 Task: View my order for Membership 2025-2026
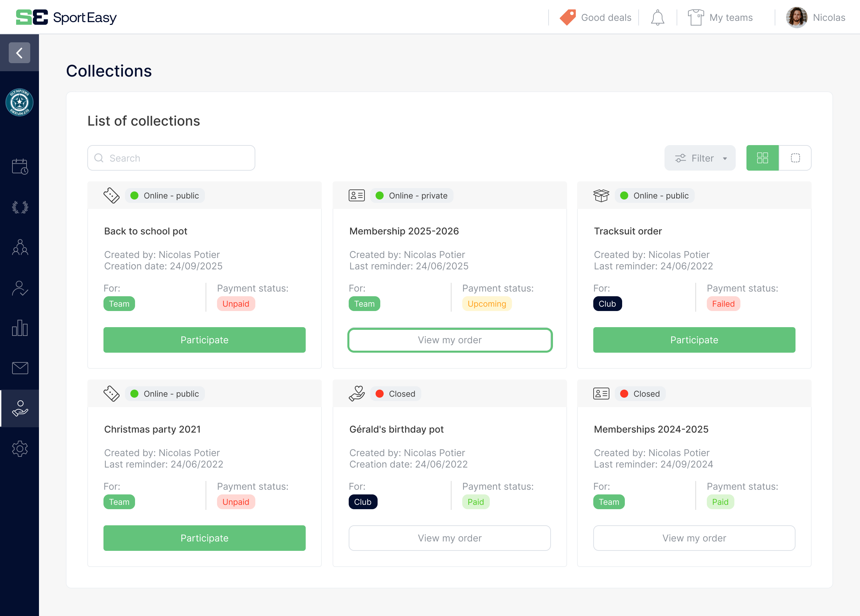click(x=450, y=340)
